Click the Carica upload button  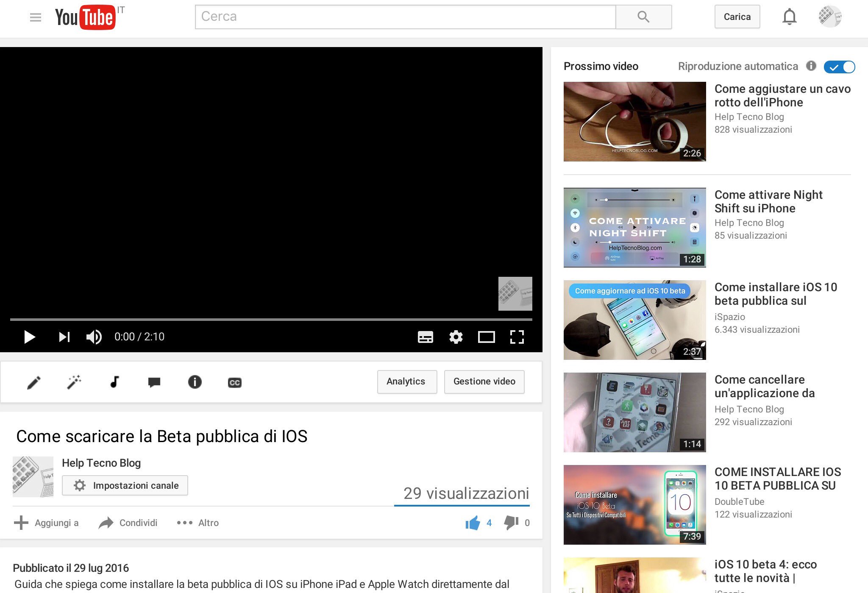pyautogui.click(x=737, y=17)
